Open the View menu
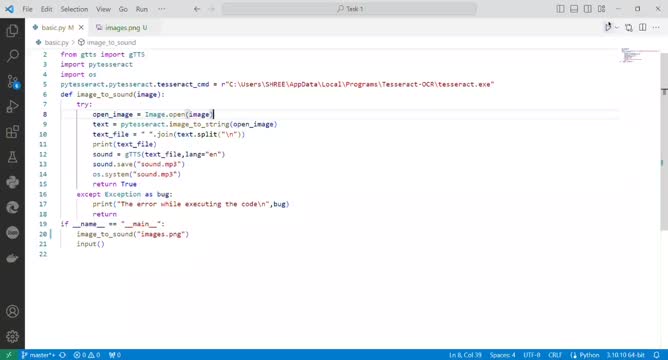 coord(103,9)
